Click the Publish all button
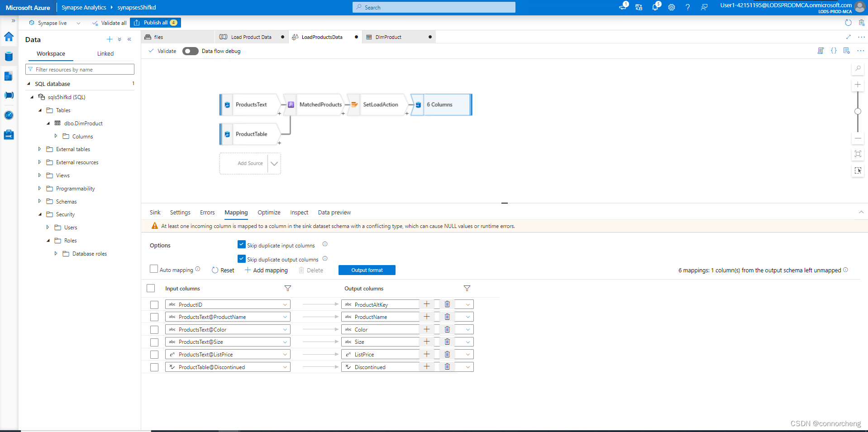The width and height of the screenshot is (868, 432). [x=156, y=23]
